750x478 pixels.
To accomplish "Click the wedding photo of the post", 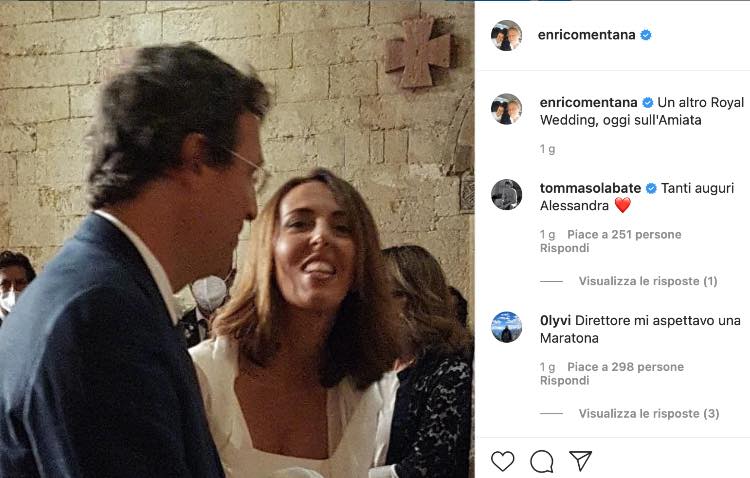I will pyautogui.click(x=237, y=239).
